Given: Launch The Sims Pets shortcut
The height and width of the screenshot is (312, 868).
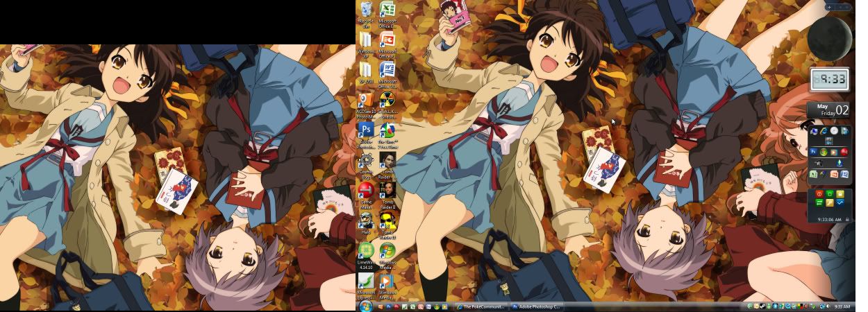Looking at the screenshot, I should coord(387,136).
